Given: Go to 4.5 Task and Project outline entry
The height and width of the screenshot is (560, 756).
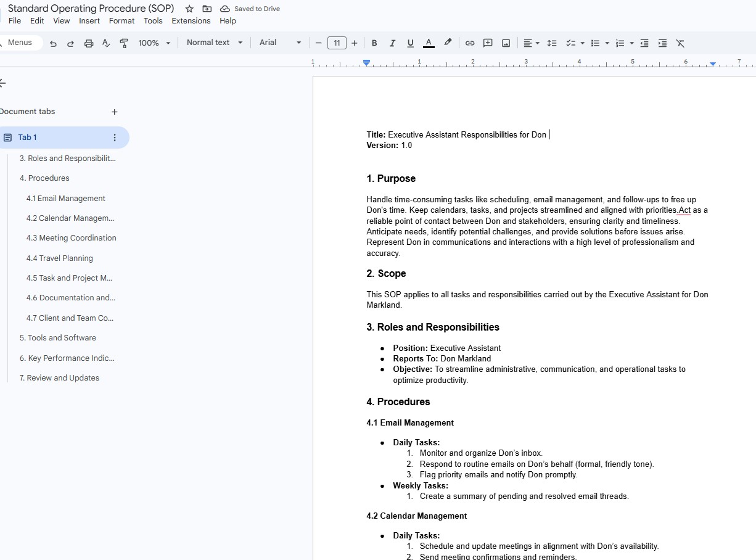Looking at the screenshot, I should pyautogui.click(x=70, y=278).
